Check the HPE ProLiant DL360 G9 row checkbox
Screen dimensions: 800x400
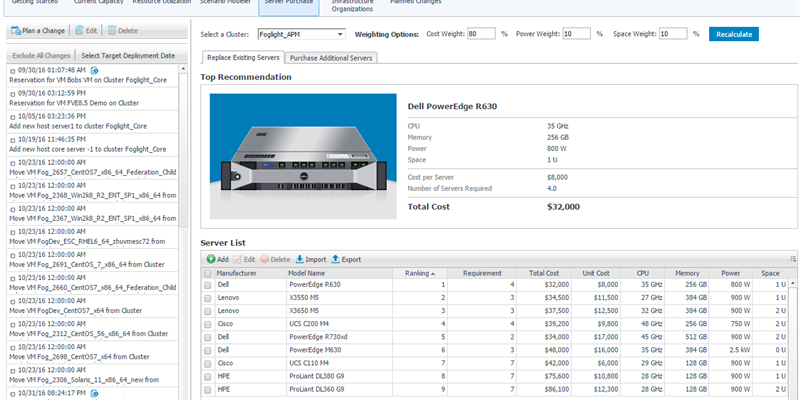click(208, 390)
